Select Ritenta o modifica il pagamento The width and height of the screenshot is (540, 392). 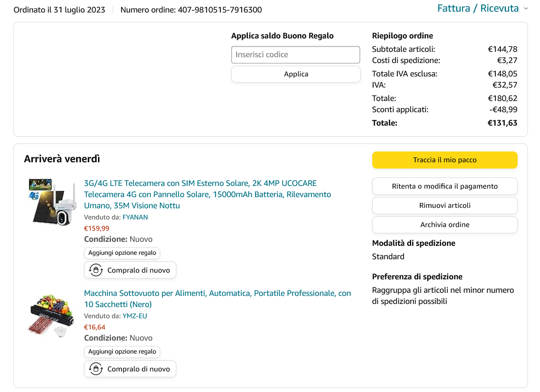point(445,186)
